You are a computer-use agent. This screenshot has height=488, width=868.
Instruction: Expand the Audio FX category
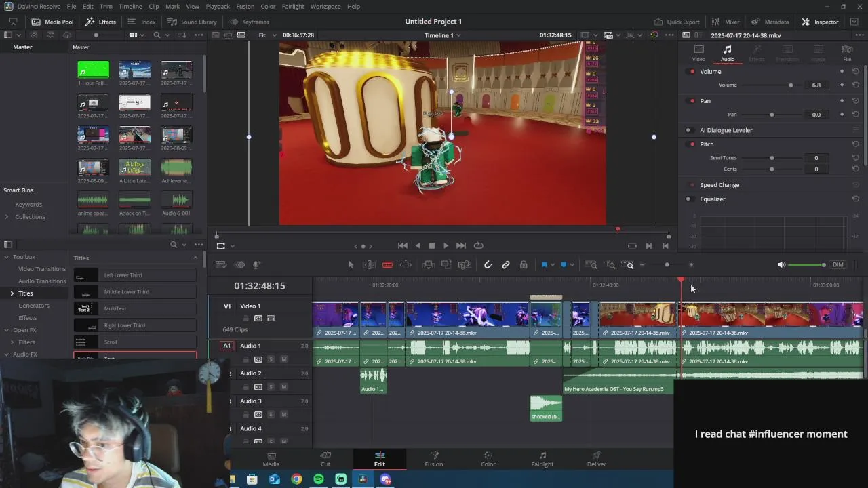(7, 354)
